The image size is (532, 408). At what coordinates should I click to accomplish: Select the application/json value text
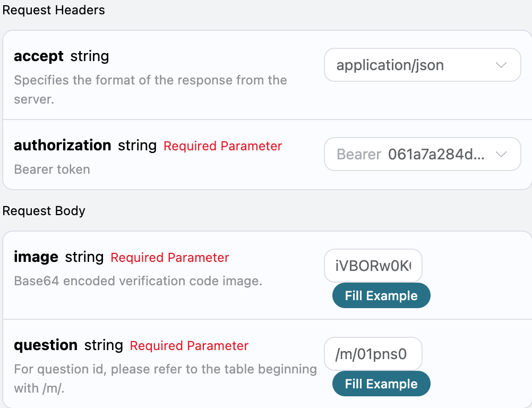tap(390, 65)
